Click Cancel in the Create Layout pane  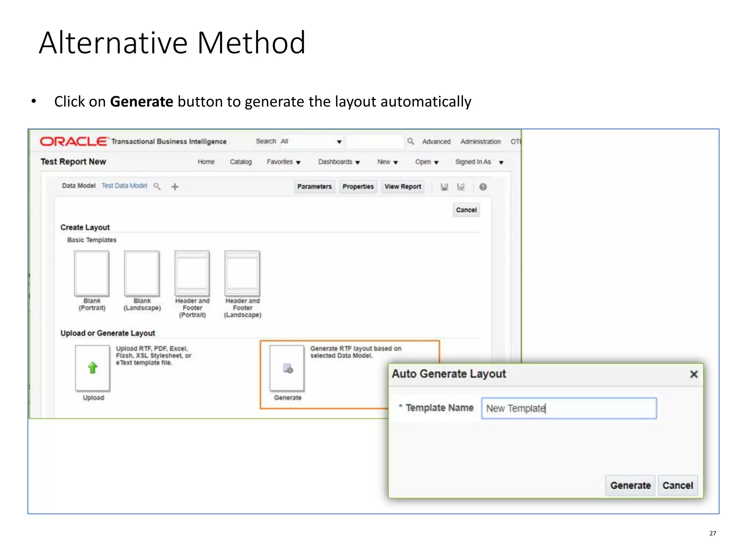tap(466, 210)
